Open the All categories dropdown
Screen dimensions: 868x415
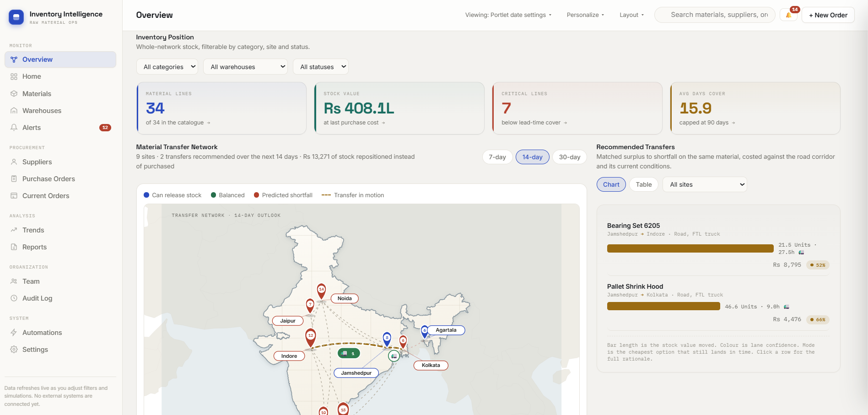point(167,67)
